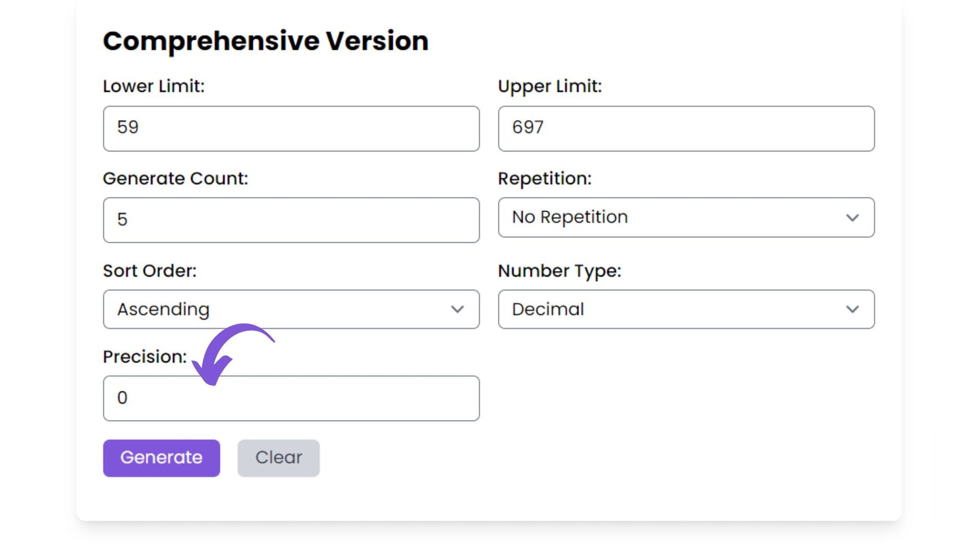This screenshot has width=980, height=551.
Task: Click the chevron icon in Sort Order select
Action: coord(457,309)
